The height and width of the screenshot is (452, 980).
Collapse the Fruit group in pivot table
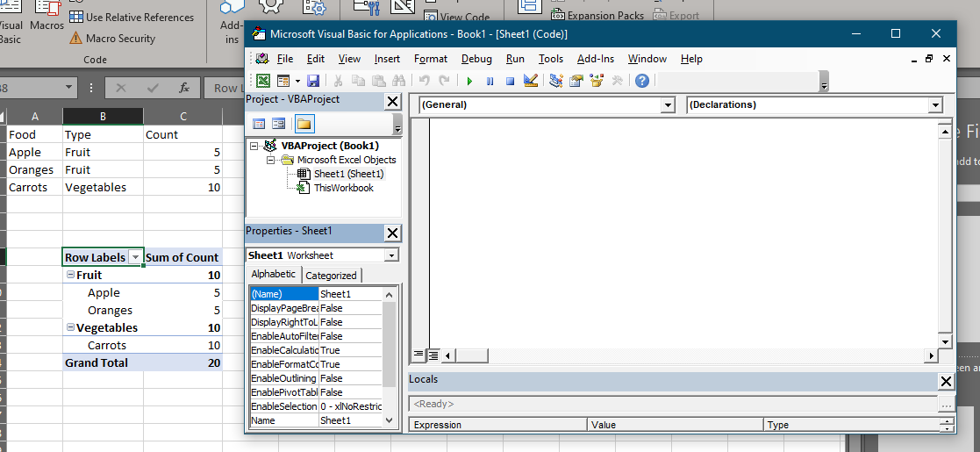(x=70, y=275)
